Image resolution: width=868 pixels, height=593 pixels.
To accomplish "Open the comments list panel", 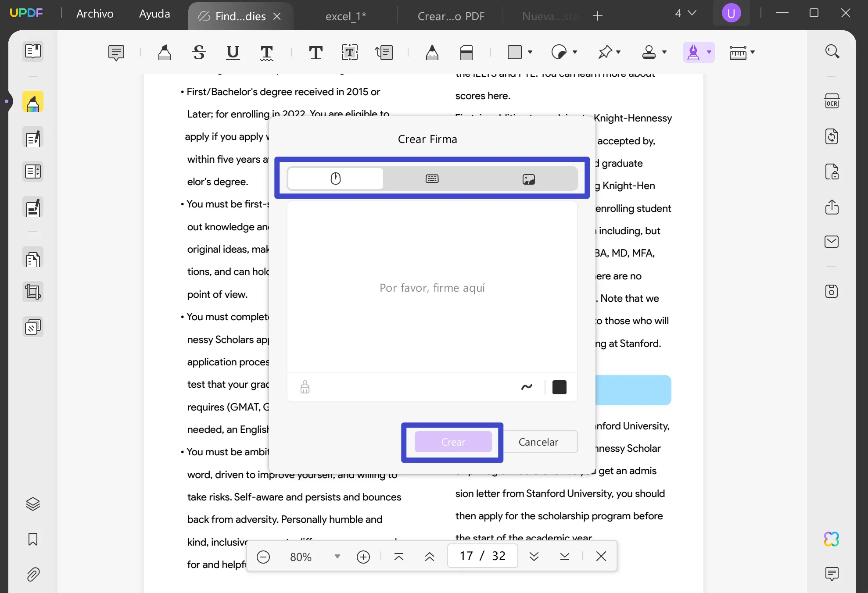I will tap(832, 574).
